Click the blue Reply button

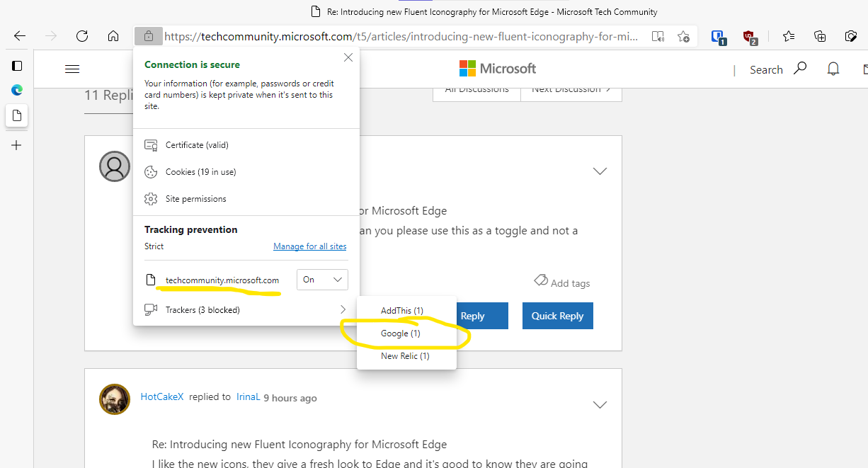coord(482,316)
